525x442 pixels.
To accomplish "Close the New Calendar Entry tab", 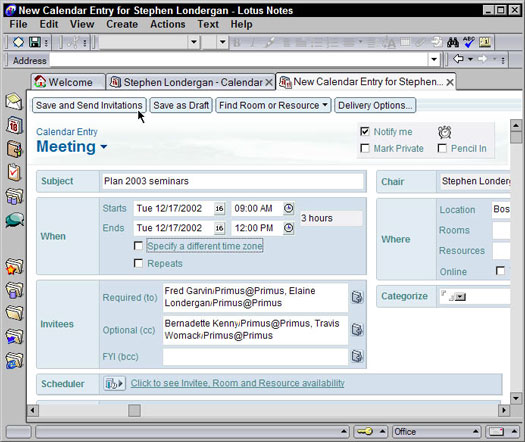I will pyautogui.click(x=450, y=82).
